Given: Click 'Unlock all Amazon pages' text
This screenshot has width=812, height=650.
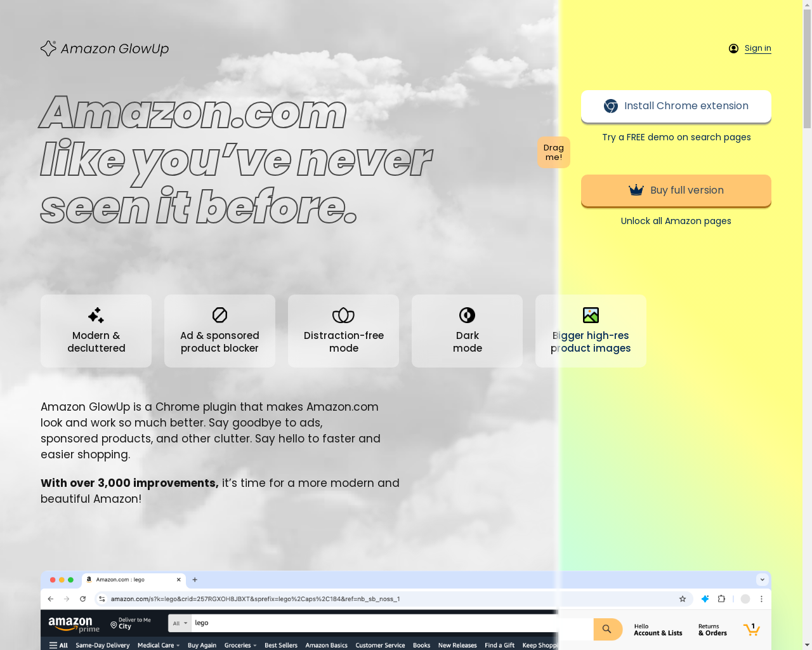Looking at the screenshot, I should pos(676,221).
